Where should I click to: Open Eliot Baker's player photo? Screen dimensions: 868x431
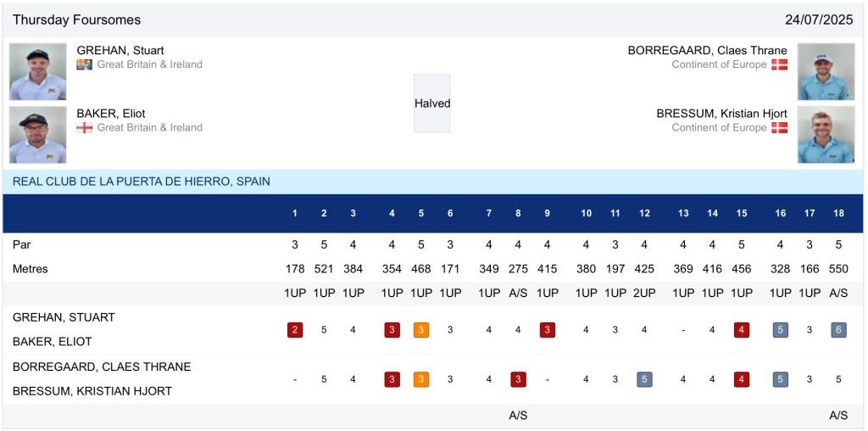point(38,134)
